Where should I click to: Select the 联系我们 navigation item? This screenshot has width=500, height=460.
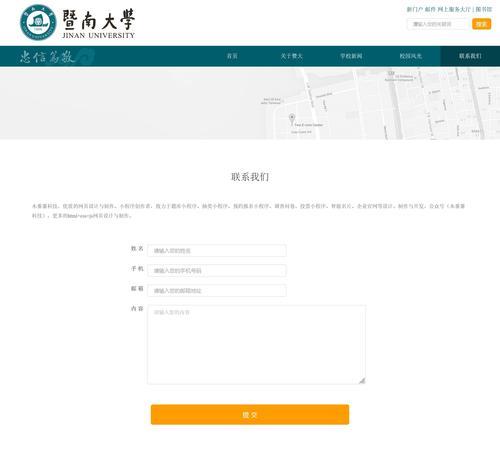point(470,56)
